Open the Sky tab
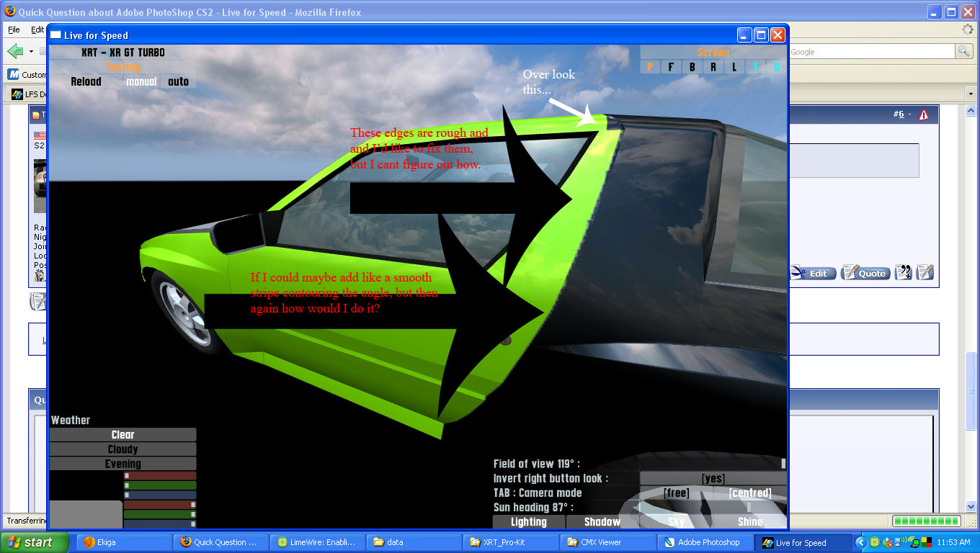The image size is (980, 553). [676, 522]
